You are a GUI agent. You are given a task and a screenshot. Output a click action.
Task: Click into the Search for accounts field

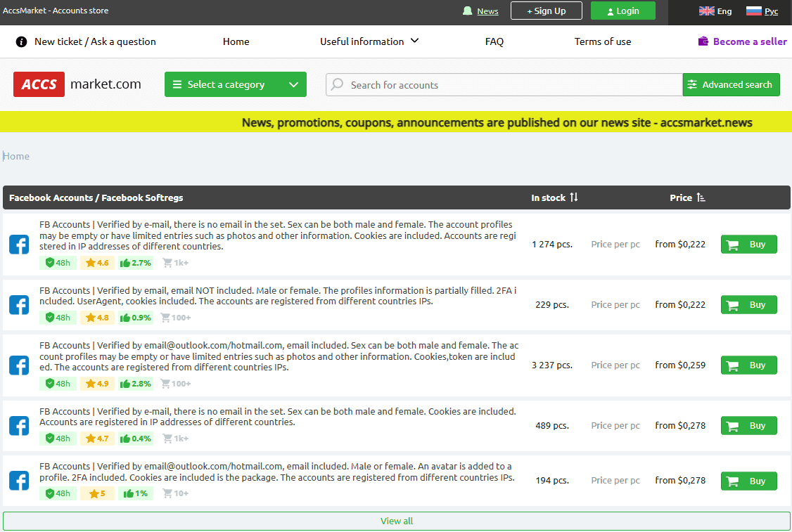coord(504,84)
